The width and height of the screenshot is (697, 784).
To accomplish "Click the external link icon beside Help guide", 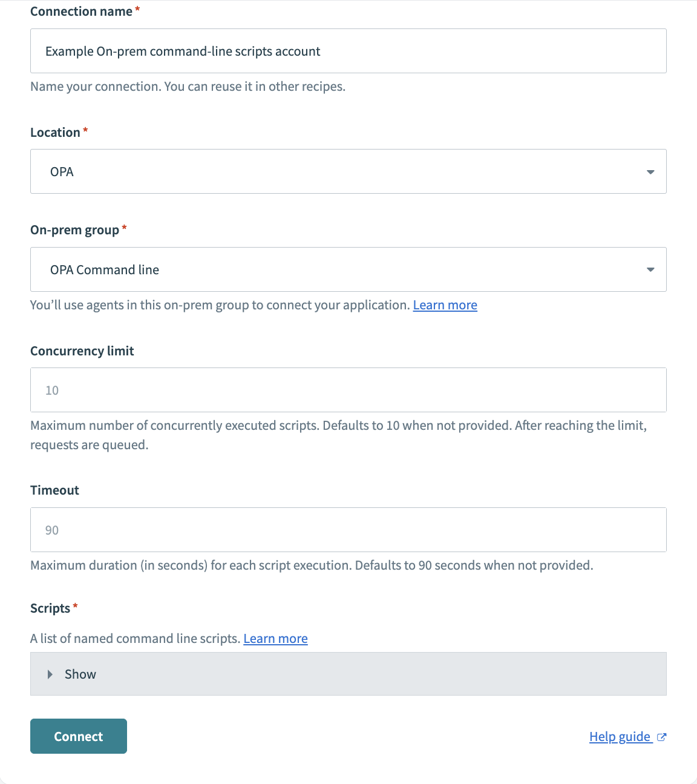I will (x=662, y=737).
